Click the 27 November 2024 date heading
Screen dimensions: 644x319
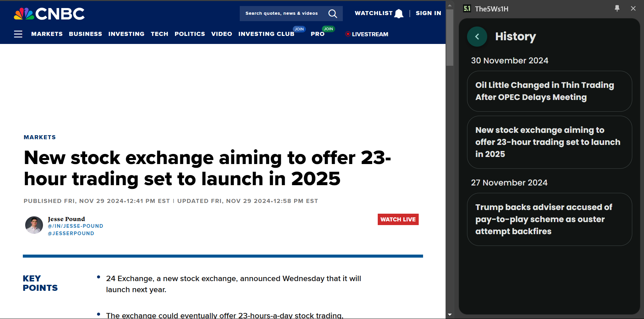coord(509,182)
